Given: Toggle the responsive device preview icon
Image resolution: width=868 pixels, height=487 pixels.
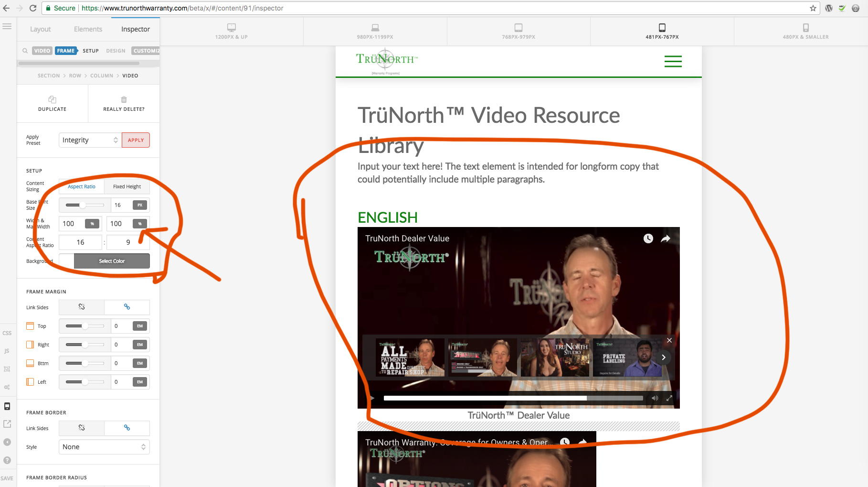Looking at the screenshot, I should pyautogui.click(x=7, y=406).
